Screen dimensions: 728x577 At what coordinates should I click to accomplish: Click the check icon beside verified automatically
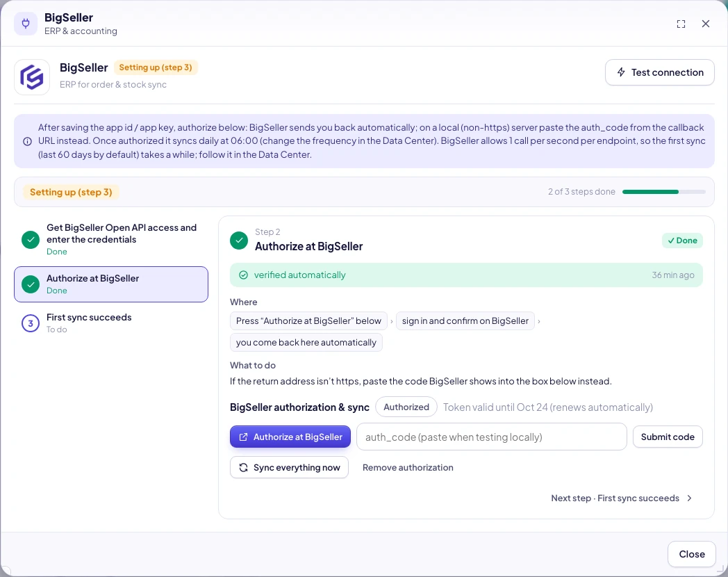click(243, 275)
